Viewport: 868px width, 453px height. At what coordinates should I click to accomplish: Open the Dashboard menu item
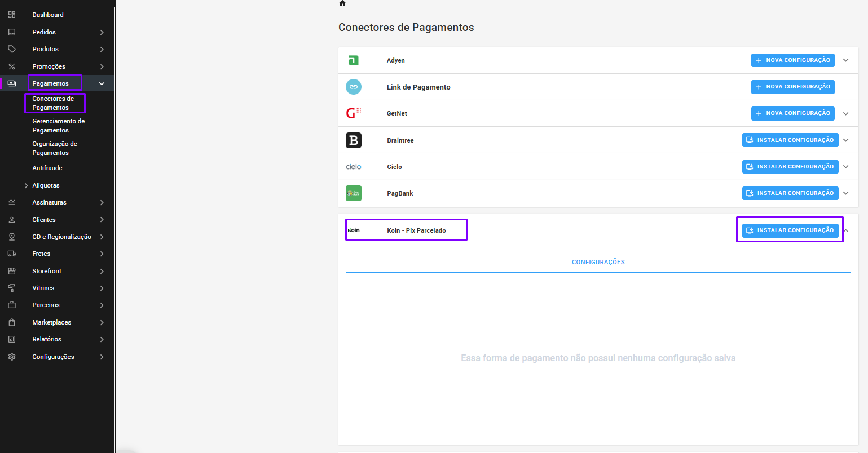coord(48,15)
